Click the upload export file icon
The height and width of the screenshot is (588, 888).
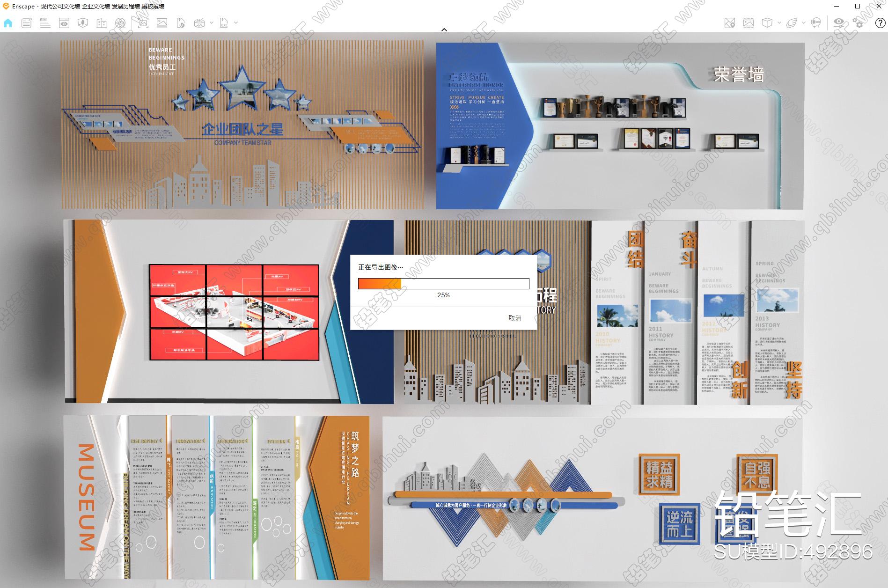[181, 22]
